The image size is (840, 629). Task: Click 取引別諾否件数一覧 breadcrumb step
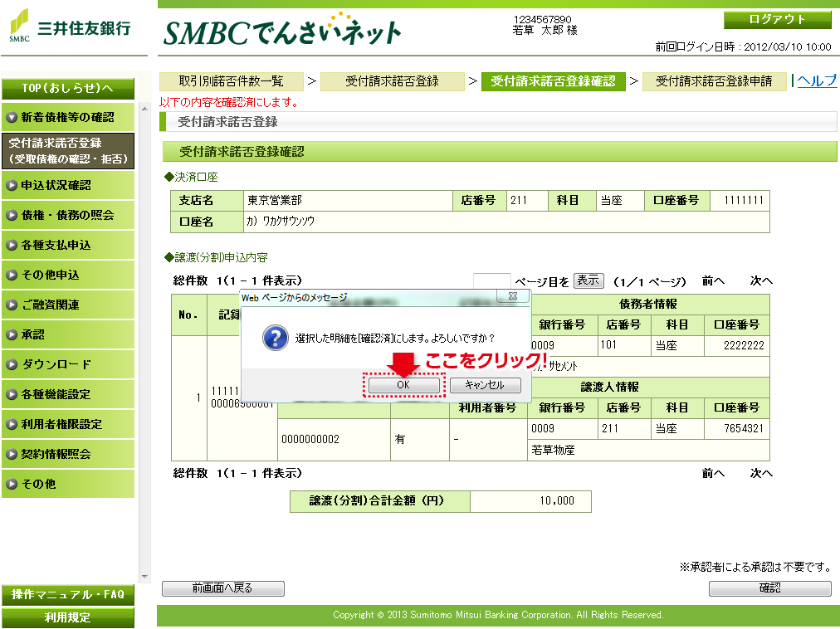coord(232,81)
